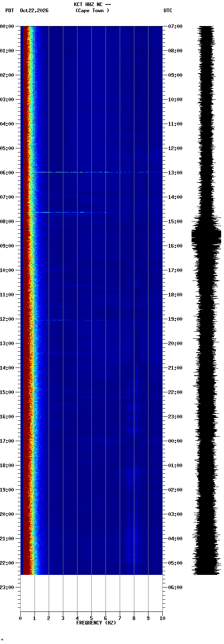Click the PDT time label '07:00'
The height and width of the screenshot is (644, 224).
click(7, 197)
